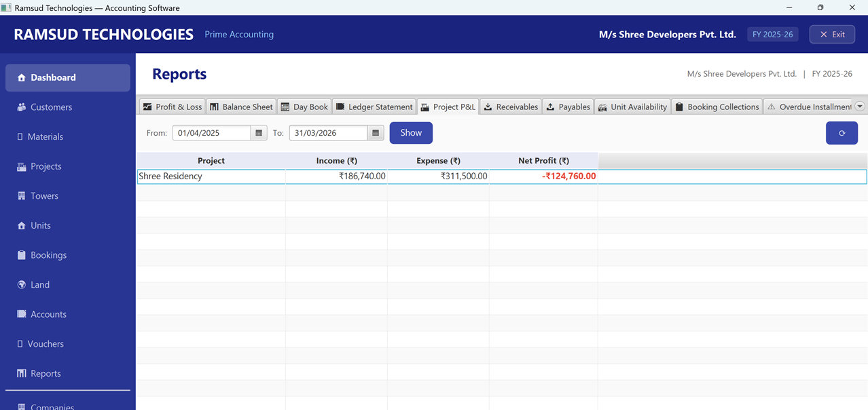This screenshot has height=410, width=868.
Task: Close the Ramsud Technologies window
Action: (852, 7)
